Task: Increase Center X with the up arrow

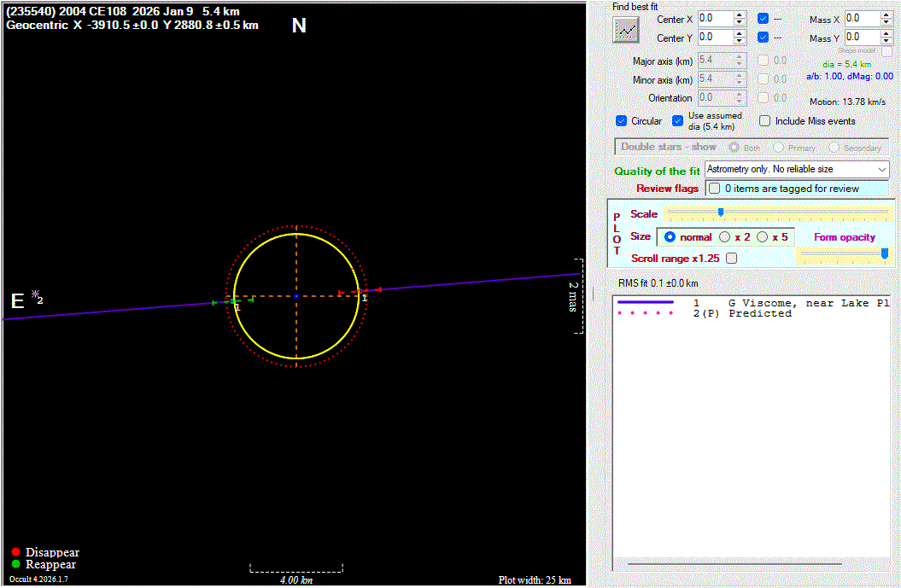Action: coord(740,15)
